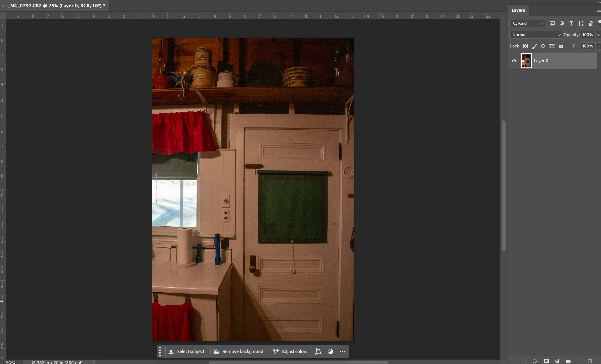This screenshot has width=601, height=364.
Task: Hide Layer 0 with eye icon
Action: [x=514, y=61]
